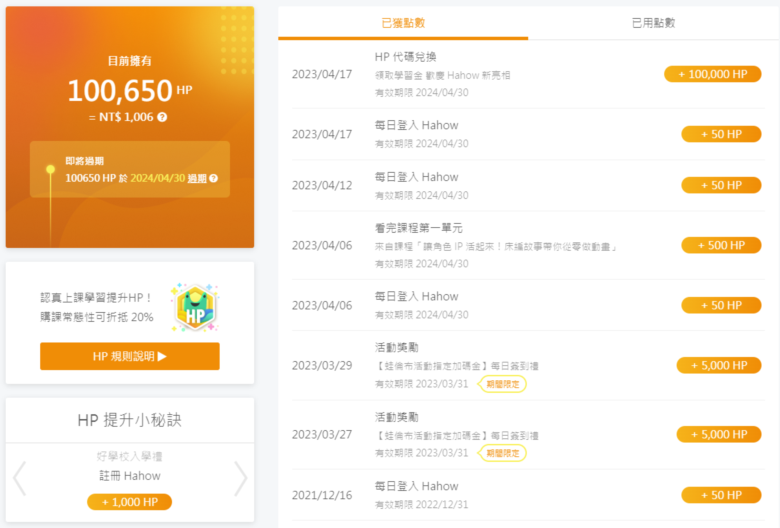This screenshot has width=780, height=528.
Task: Open the underlined 過期 link
Action: pos(197,178)
